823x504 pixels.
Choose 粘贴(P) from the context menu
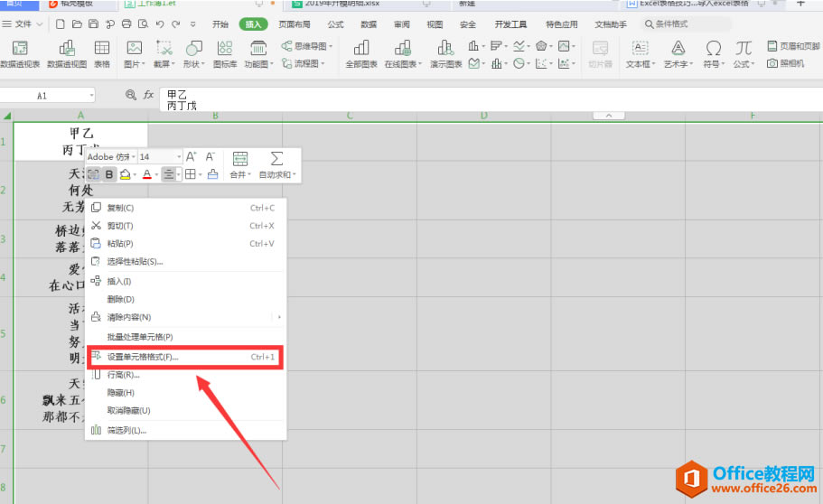point(186,244)
